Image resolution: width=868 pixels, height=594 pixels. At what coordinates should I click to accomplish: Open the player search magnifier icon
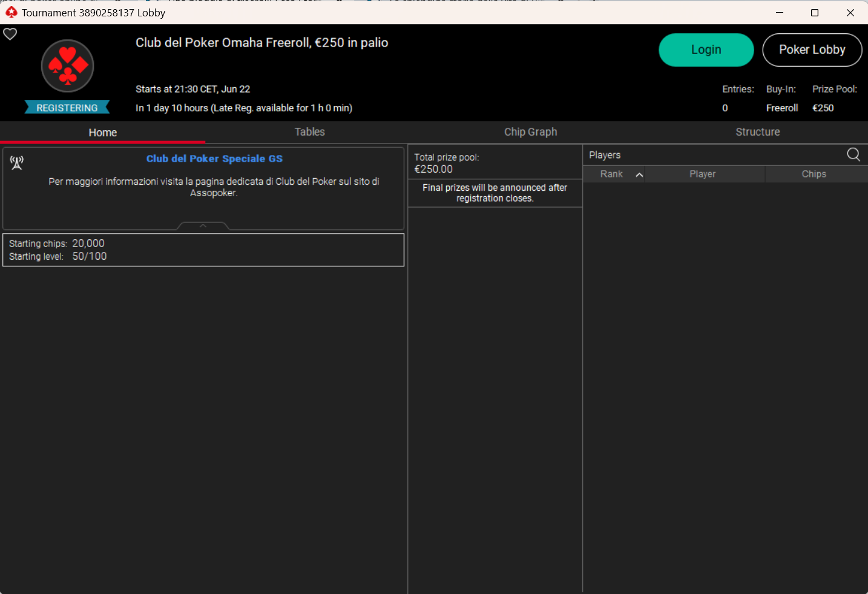[x=853, y=154]
